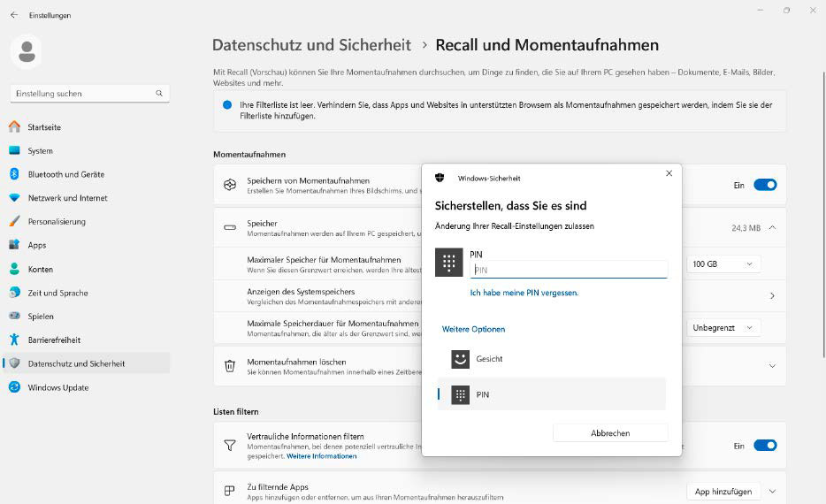Expand Weitere Optionen in dialog
This screenshot has width=826, height=504.
tap(473, 329)
